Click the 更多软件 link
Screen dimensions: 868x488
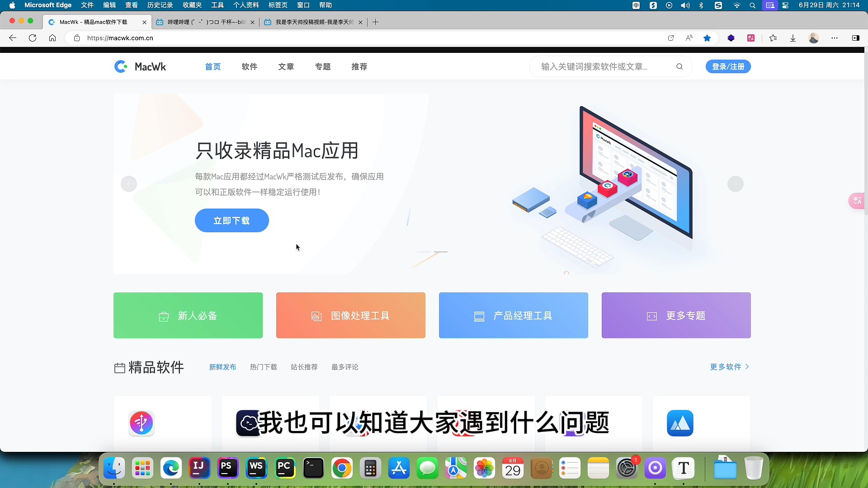coord(729,366)
